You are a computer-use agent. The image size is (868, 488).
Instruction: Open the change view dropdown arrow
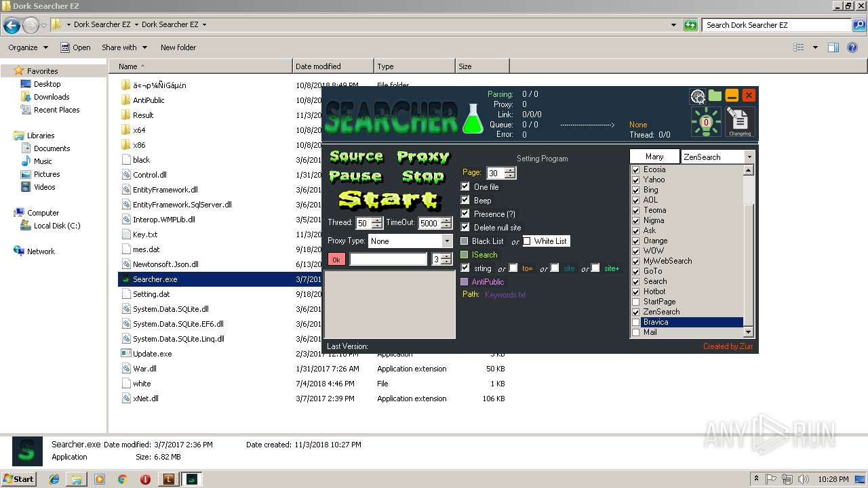[815, 47]
